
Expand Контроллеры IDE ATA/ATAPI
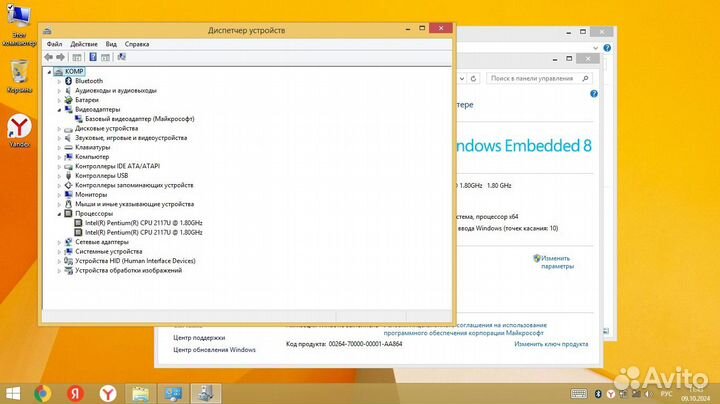pos(59,167)
